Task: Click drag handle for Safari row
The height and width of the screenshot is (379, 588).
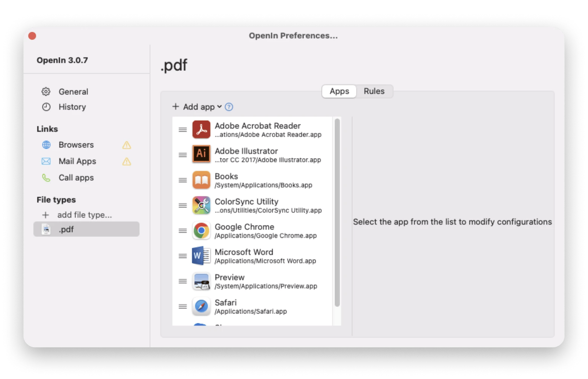Action: [183, 306]
